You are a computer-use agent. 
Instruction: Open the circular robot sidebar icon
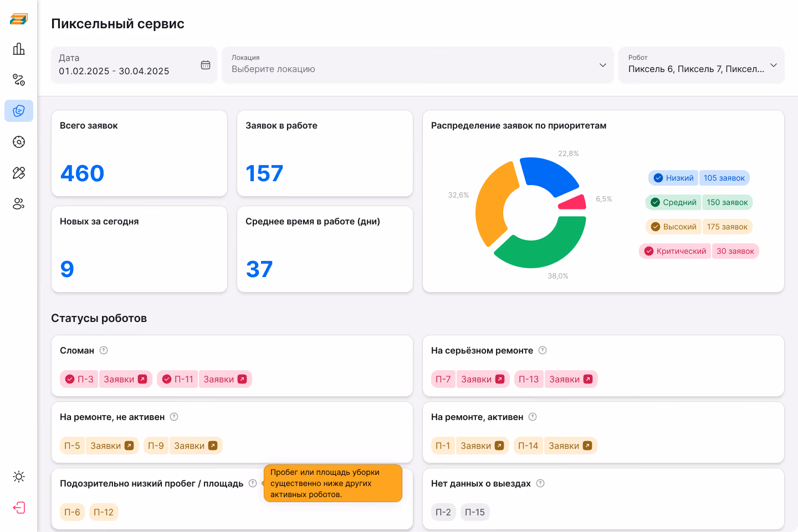[19, 142]
